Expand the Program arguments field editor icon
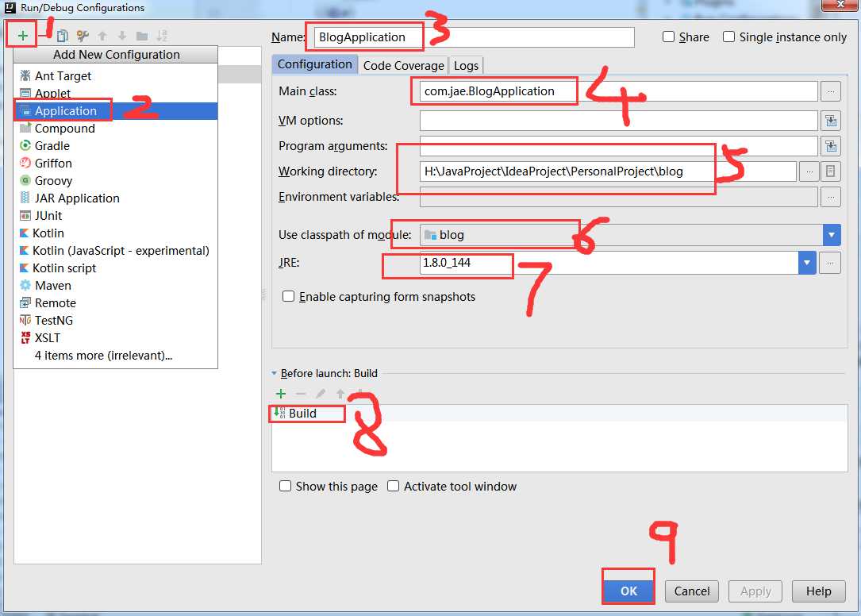Image resolution: width=861 pixels, height=616 pixels. pyautogui.click(x=831, y=145)
